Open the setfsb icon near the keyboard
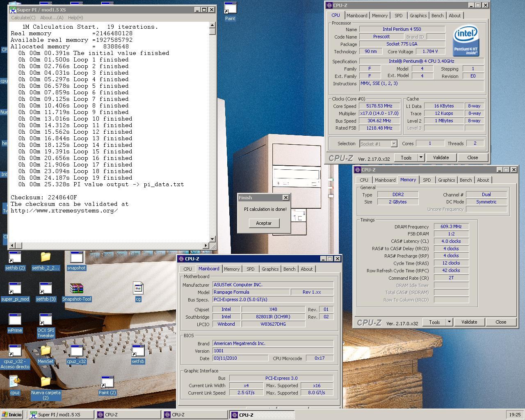This screenshot has width=525, height=420. [138, 354]
